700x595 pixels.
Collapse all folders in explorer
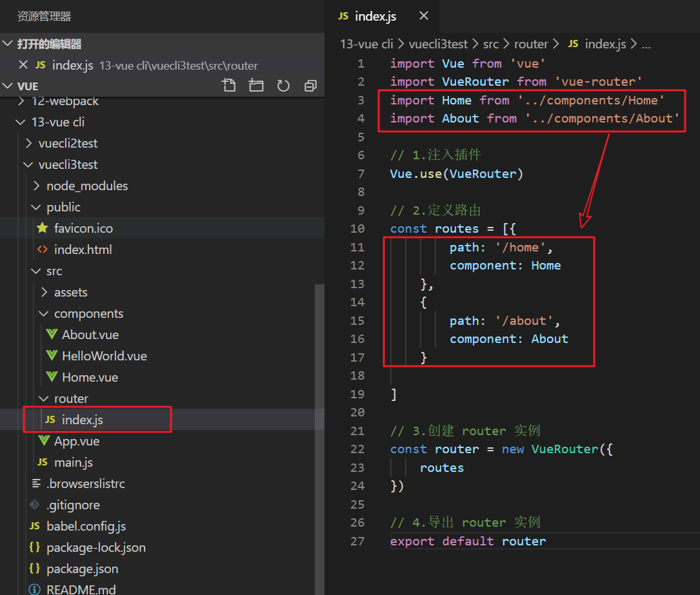(310, 86)
